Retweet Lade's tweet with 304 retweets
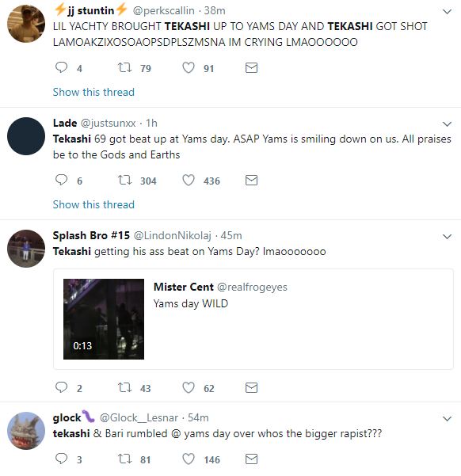This screenshot has height=476, width=461. (x=125, y=180)
